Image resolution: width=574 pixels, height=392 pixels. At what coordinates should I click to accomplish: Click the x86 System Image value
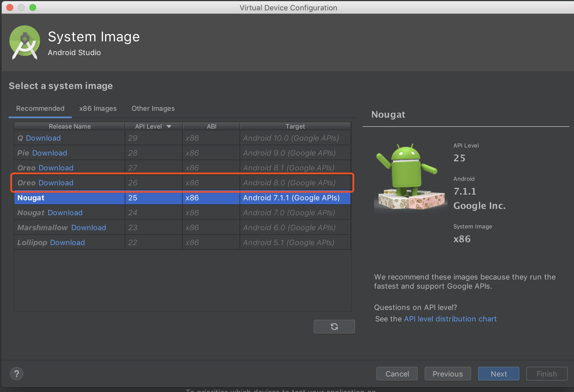coord(462,239)
